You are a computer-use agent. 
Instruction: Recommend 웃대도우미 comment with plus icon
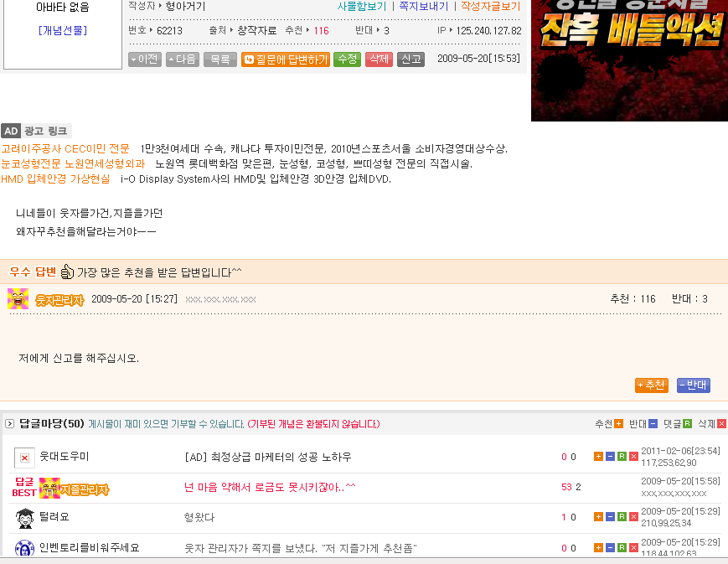click(x=598, y=457)
